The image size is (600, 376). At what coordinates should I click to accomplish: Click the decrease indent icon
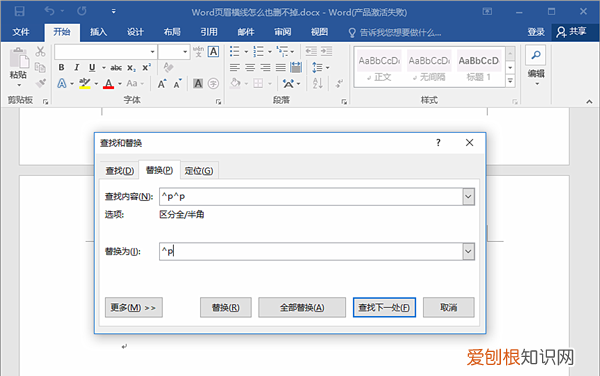(x=311, y=51)
